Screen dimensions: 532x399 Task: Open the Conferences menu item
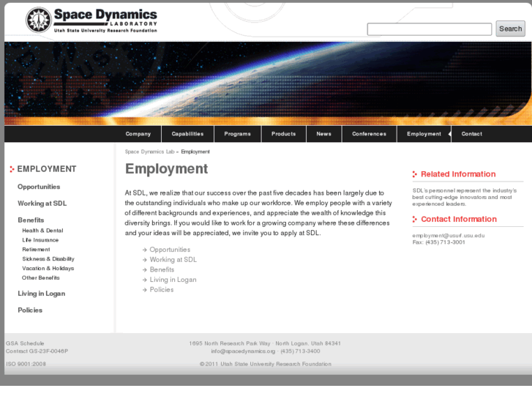[x=369, y=134]
